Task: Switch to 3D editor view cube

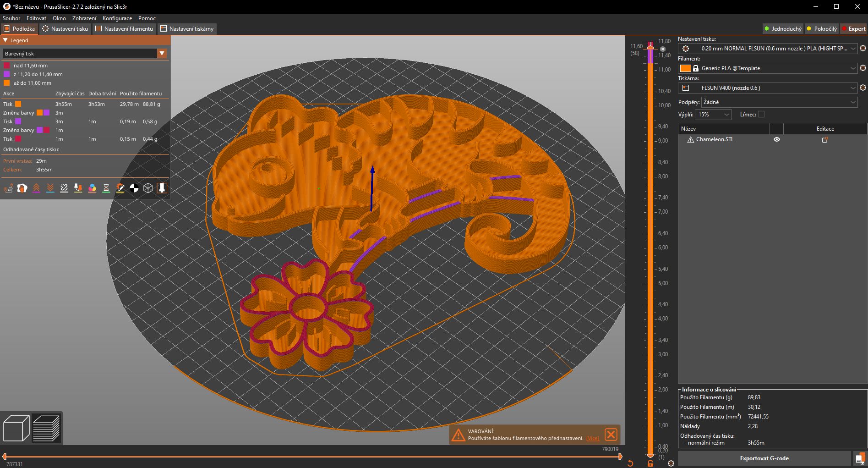Action: click(16, 428)
